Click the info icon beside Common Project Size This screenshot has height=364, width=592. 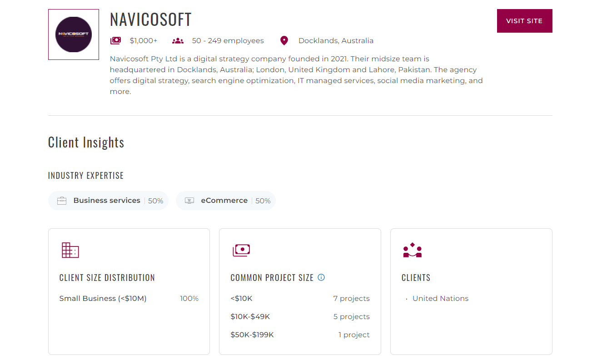(321, 277)
